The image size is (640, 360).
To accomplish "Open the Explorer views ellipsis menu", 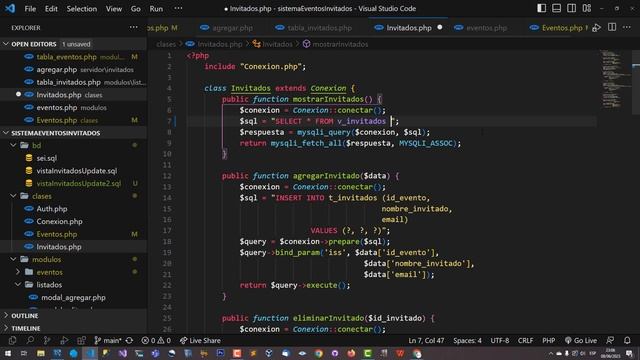I will coord(133,27).
